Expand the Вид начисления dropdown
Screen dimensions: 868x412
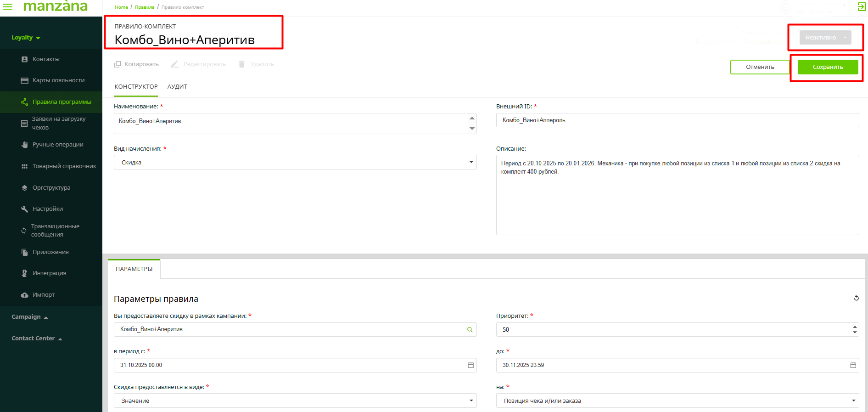[471, 162]
